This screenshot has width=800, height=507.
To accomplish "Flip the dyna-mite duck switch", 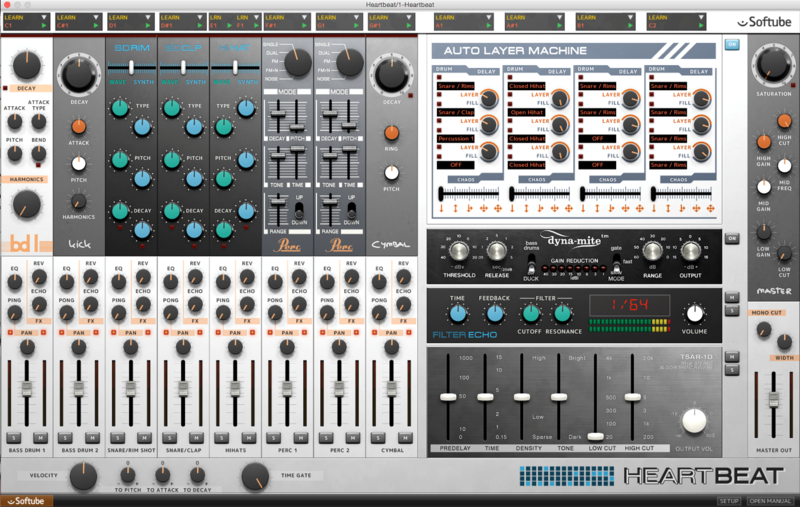I will [x=531, y=264].
